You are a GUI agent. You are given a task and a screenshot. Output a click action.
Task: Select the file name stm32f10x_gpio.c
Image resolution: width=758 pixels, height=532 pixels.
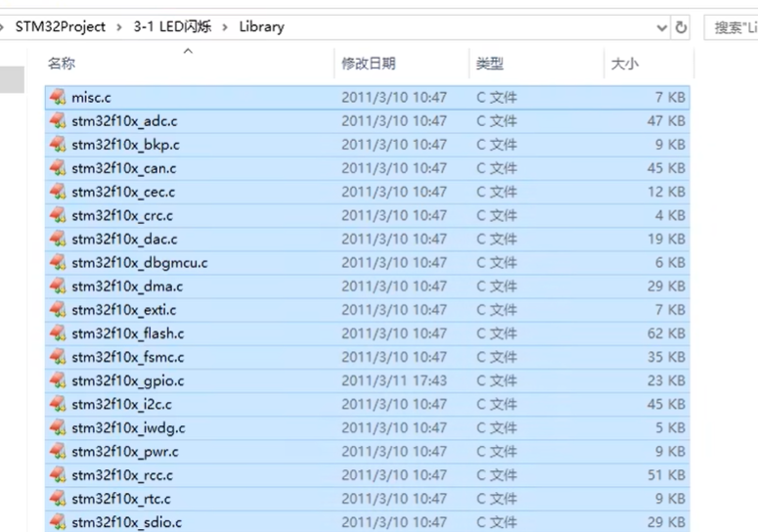[127, 380]
